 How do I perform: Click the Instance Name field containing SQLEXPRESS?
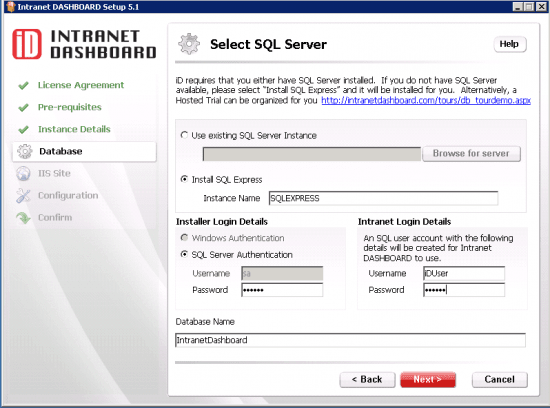coord(383,198)
